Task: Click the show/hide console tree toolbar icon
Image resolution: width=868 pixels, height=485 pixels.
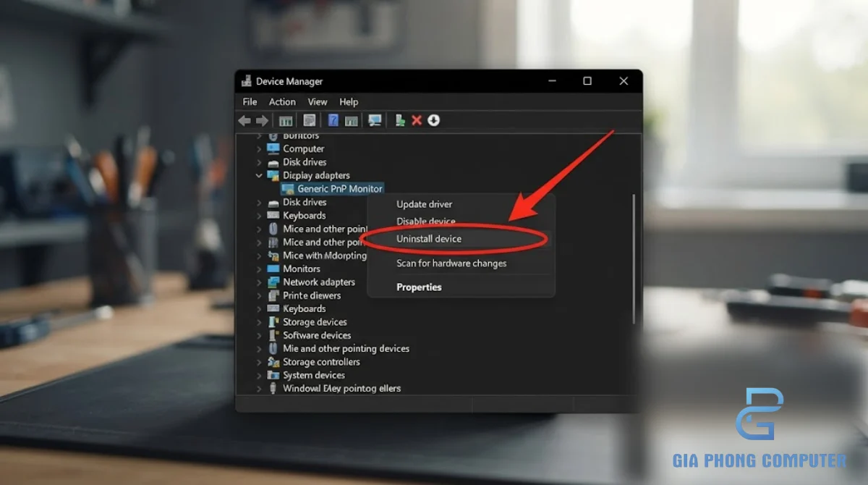Action: click(x=286, y=121)
